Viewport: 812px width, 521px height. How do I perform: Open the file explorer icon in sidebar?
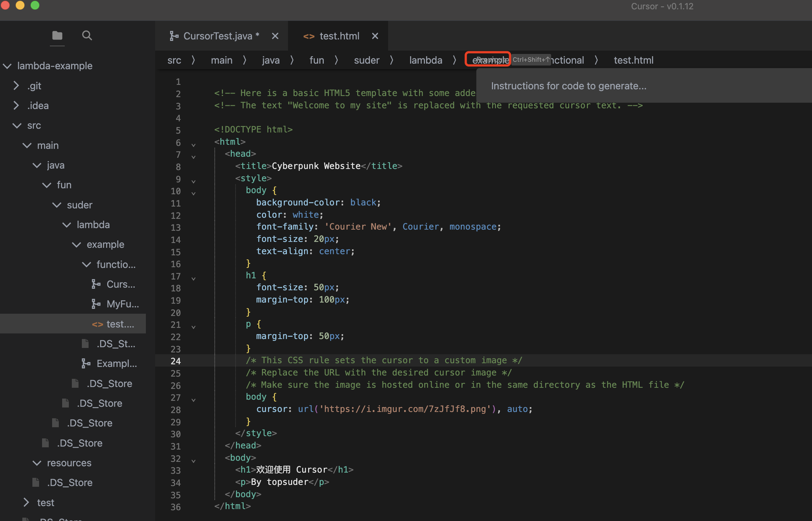pos(57,35)
